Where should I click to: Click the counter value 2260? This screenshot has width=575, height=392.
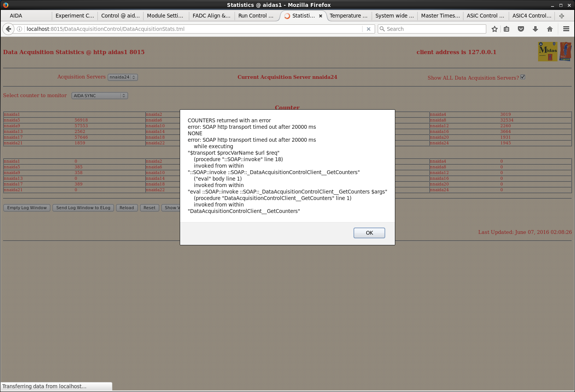(506, 126)
